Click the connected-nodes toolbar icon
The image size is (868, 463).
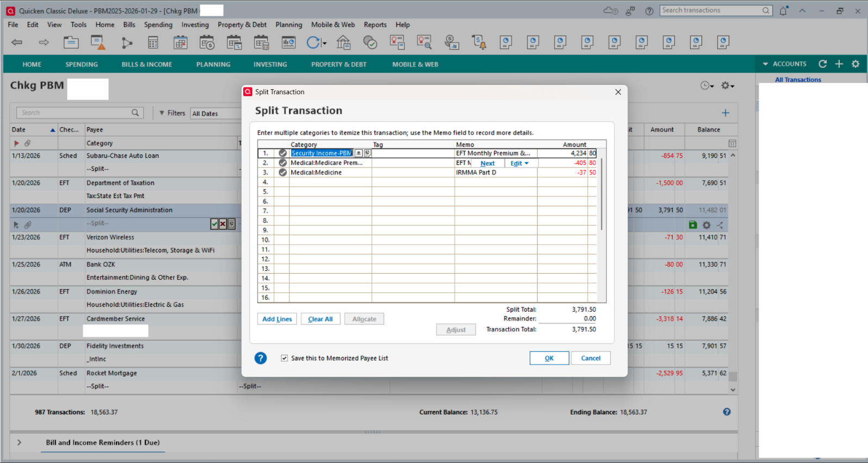(x=126, y=42)
